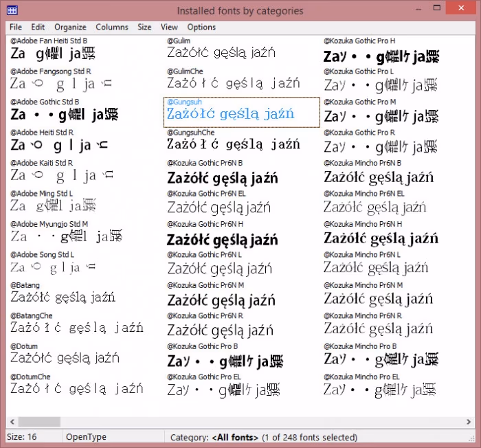Select the @DotumChe font entry
This screenshot has height=448, width=481.
[85, 386]
